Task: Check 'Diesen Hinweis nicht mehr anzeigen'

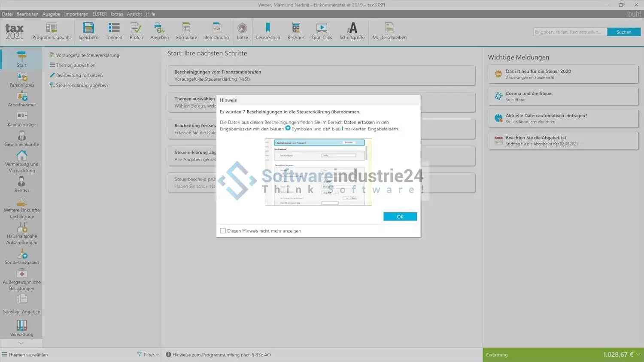Action: [223, 231]
